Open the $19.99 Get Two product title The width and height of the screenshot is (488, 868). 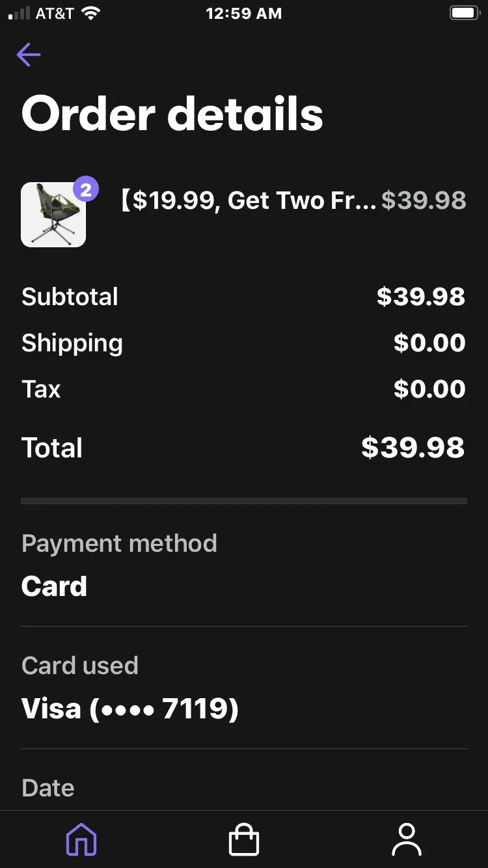point(247,200)
